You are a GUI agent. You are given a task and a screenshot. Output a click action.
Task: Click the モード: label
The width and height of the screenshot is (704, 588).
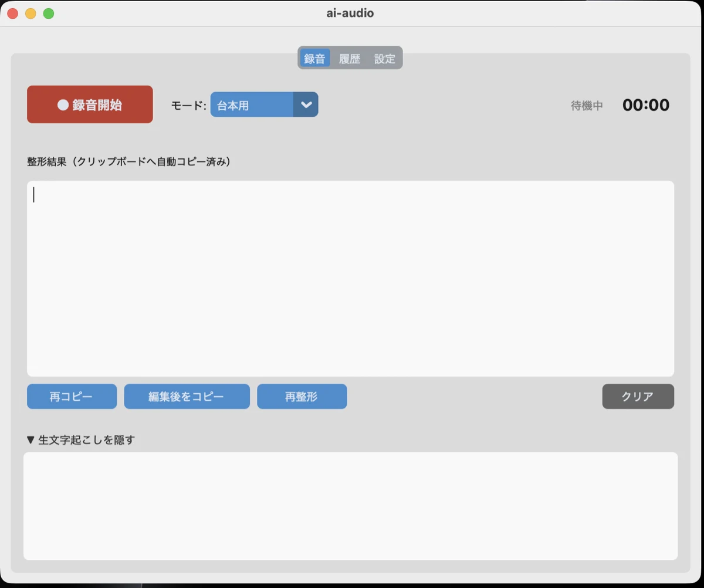point(188,106)
